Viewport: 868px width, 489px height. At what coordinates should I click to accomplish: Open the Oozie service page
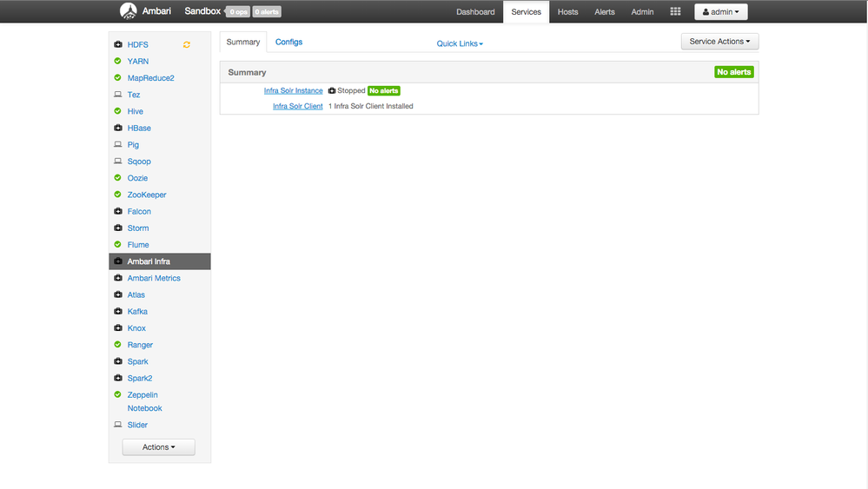point(137,178)
